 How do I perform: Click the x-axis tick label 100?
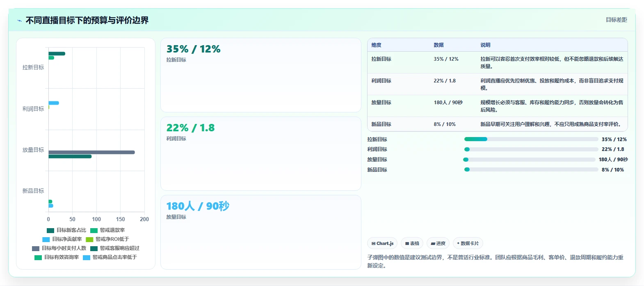[96, 219]
